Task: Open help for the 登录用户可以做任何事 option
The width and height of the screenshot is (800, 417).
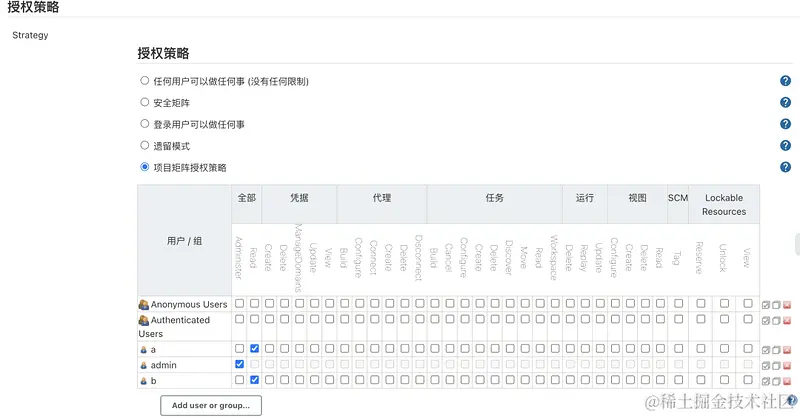Action: pyautogui.click(x=785, y=124)
